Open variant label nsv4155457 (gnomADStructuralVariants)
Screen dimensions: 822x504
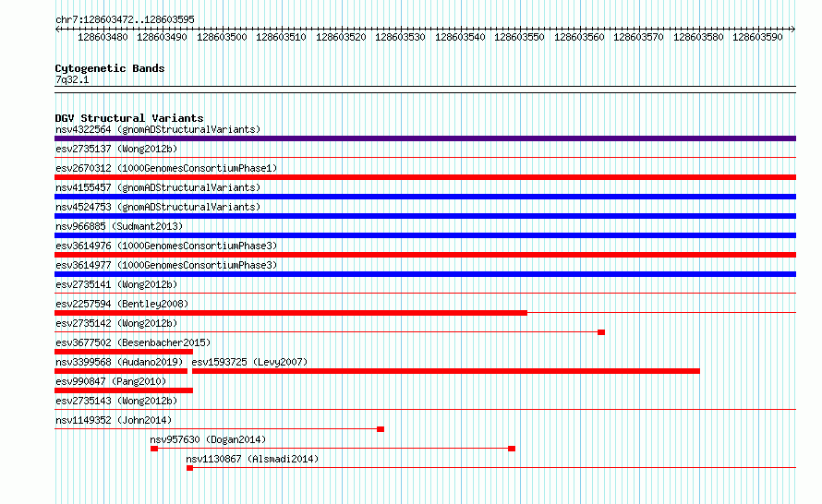pos(158,187)
